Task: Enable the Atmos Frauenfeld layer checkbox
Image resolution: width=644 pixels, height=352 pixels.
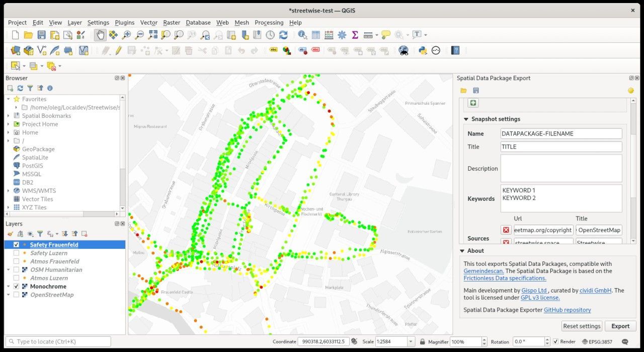Action: [16, 261]
